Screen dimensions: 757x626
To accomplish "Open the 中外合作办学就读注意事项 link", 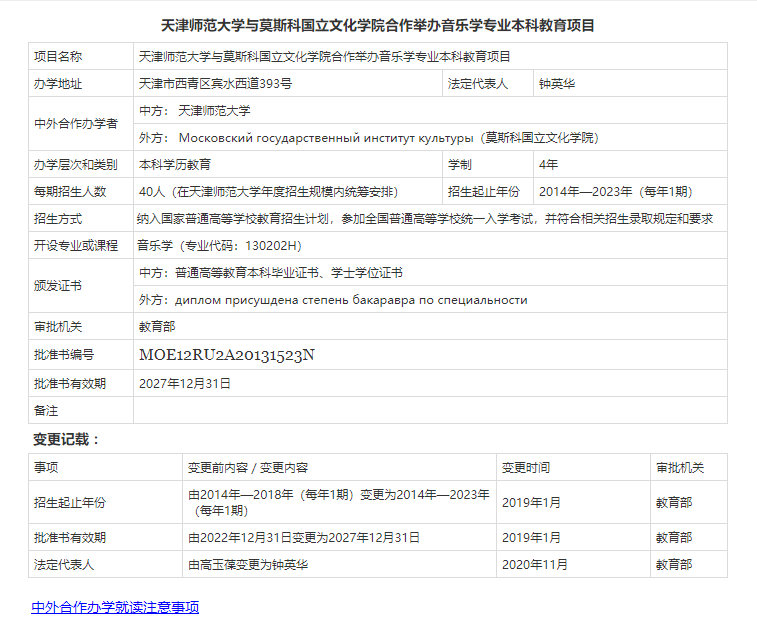I will point(115,607).
